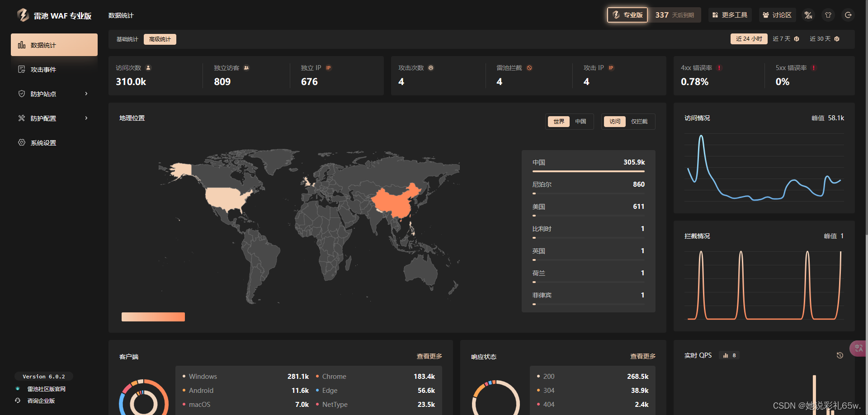Click the 独立访客 visitors icon
Screen dimensions: 868x415
tap(246, 68)
